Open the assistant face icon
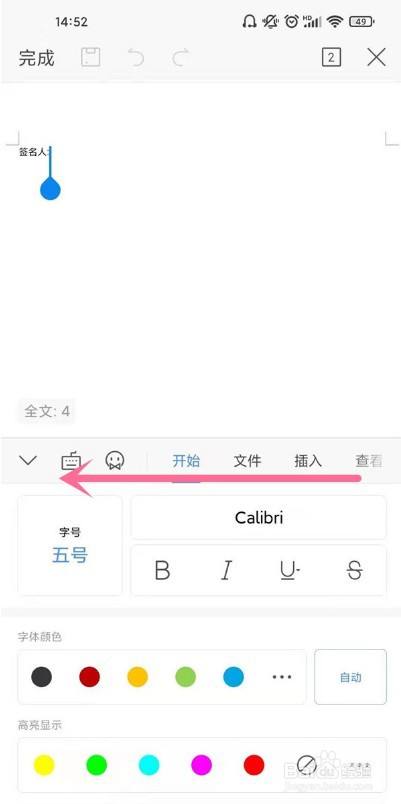 (115, 460)
